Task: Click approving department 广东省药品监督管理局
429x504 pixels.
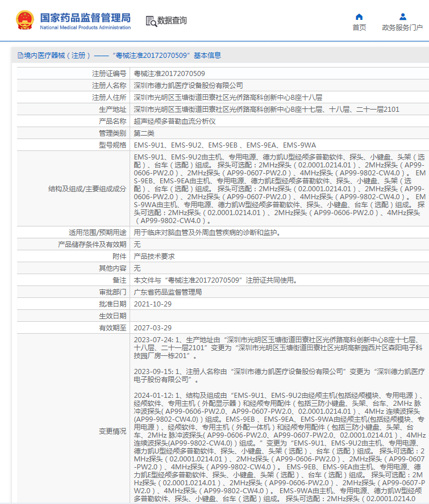Action: click(x=168, y=292)
